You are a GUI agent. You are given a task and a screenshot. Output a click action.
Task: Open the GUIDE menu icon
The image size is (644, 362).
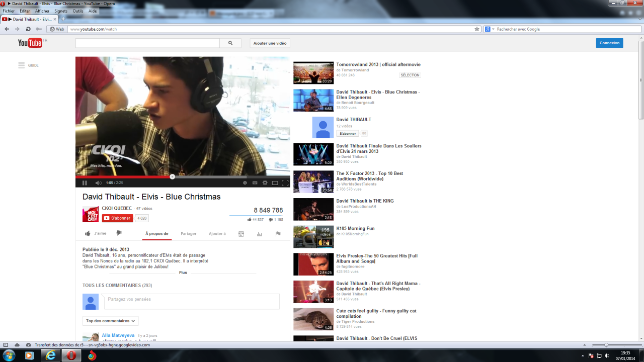tap(22, 65)
